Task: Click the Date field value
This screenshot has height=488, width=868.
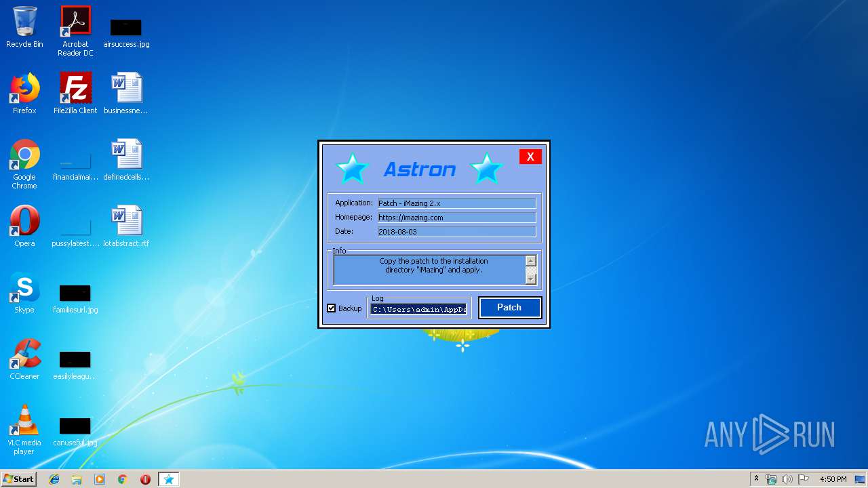Action: point(456,232)
